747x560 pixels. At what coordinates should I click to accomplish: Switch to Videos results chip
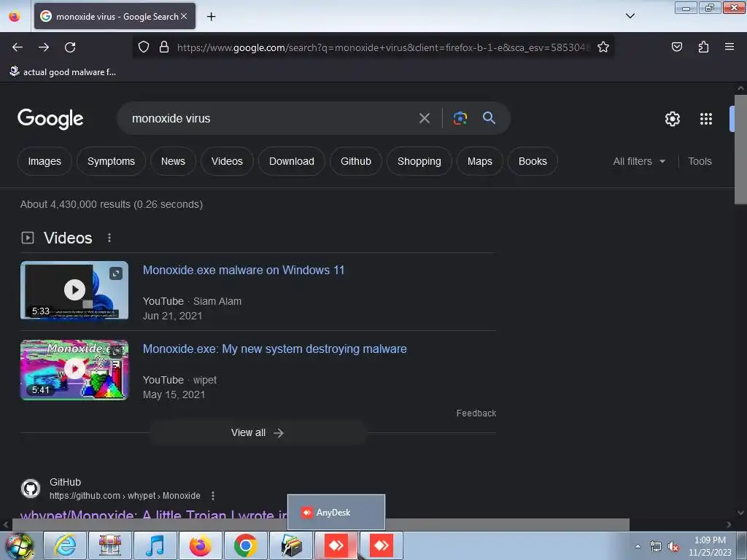(227, 161)
